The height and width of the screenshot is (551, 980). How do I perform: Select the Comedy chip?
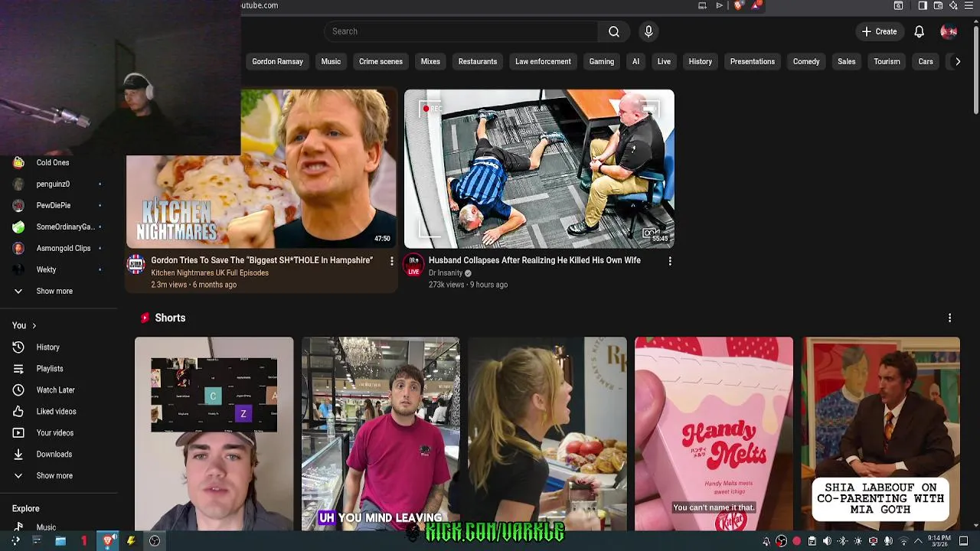806,62
